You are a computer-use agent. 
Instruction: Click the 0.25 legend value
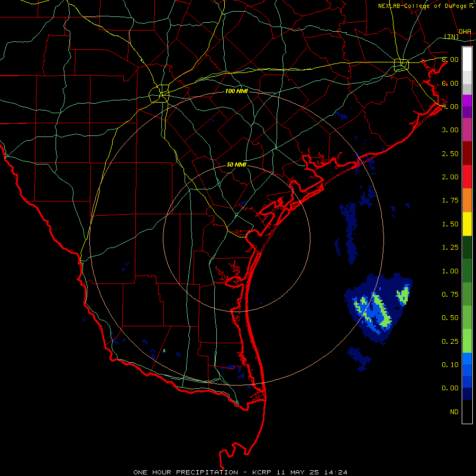coord(450,342)
